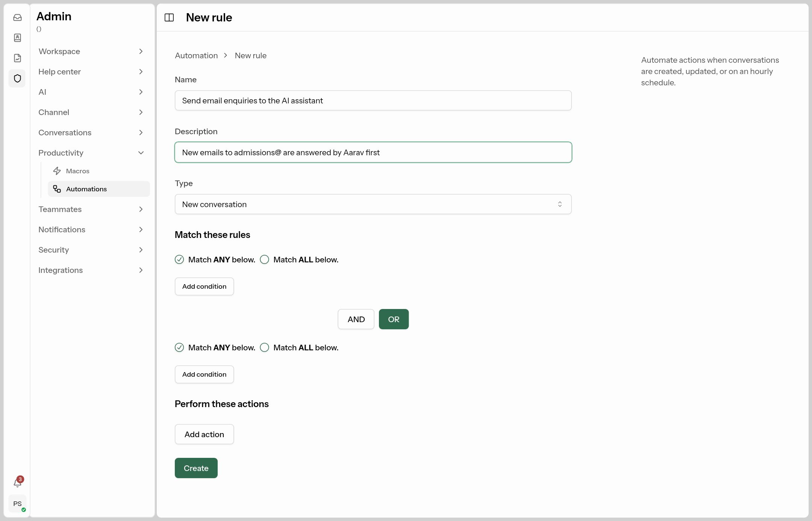
Task: Choose the AND group operator
Action: (356, 319)
